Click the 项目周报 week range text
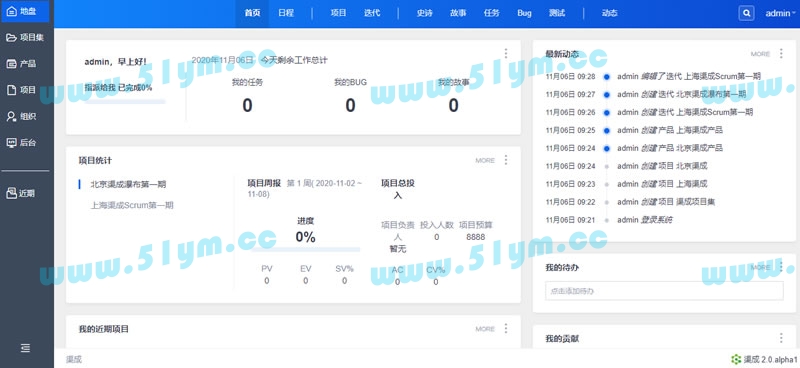This screenshot has width=800, height=368. (x=305, y=188)
